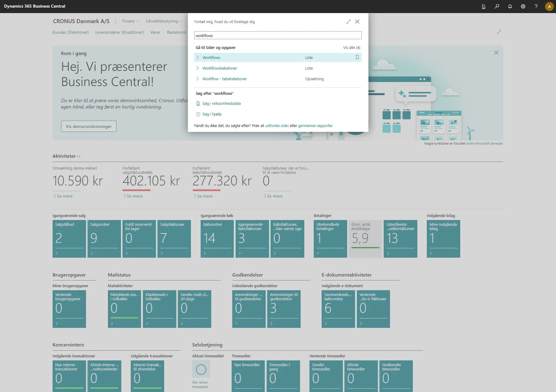Image resolution: width=556 pixels, height=392 pixels.
Task: Open Kunder (Debitorer) navigation item
Action: (71, 32)
